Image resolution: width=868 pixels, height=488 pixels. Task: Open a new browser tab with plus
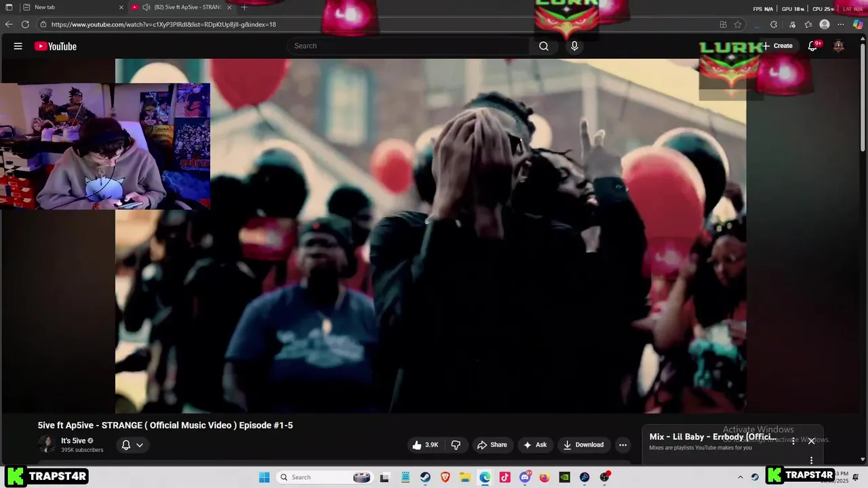pyautogui.click(x=244, y=7)
